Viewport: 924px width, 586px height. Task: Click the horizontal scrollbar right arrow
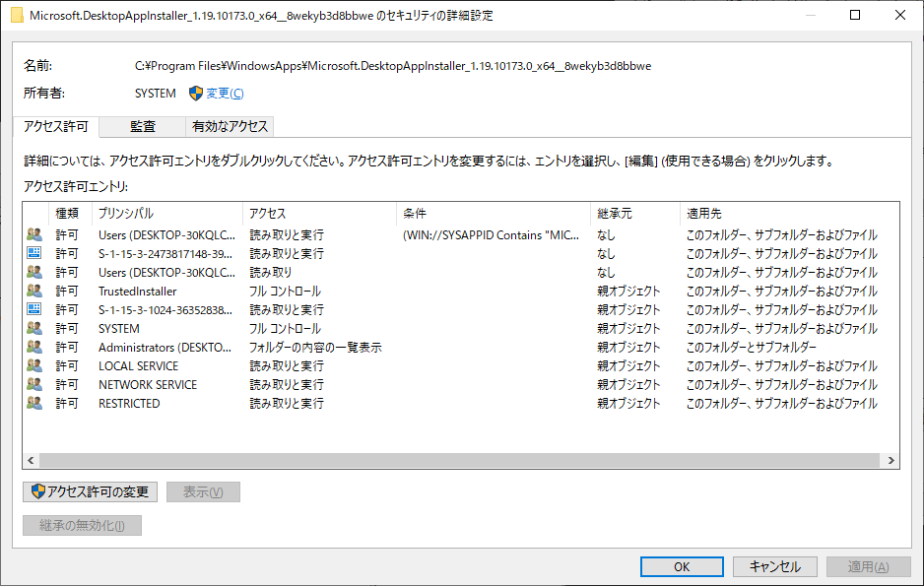[891, 461]
